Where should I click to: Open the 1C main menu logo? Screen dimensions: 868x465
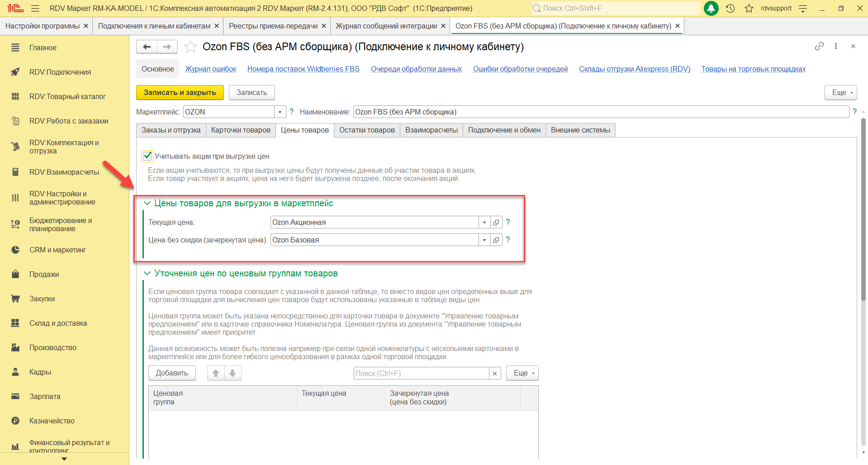pos(15,8)
